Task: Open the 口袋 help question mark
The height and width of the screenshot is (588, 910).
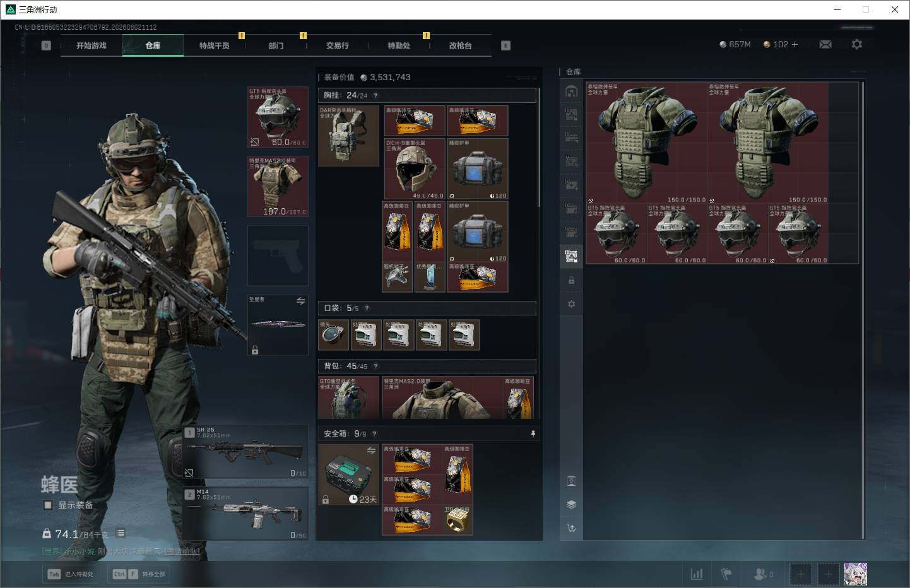Action: [x=367, y=308]
